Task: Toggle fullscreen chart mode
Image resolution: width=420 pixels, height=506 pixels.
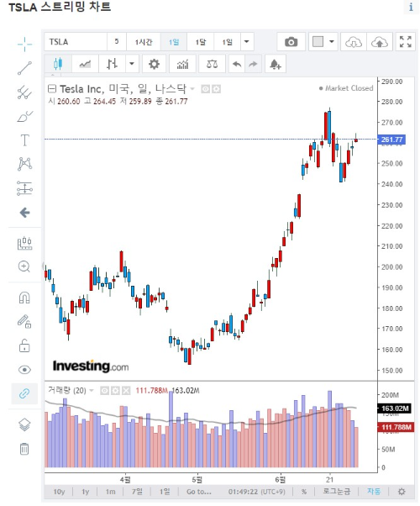Action: tap(405, 42)
